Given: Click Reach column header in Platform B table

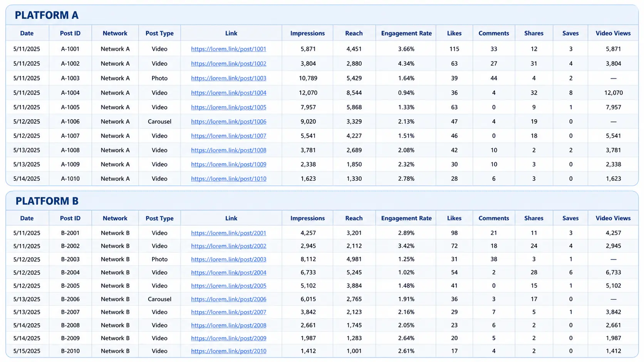Looking at the screenshot, I should 354,219.
